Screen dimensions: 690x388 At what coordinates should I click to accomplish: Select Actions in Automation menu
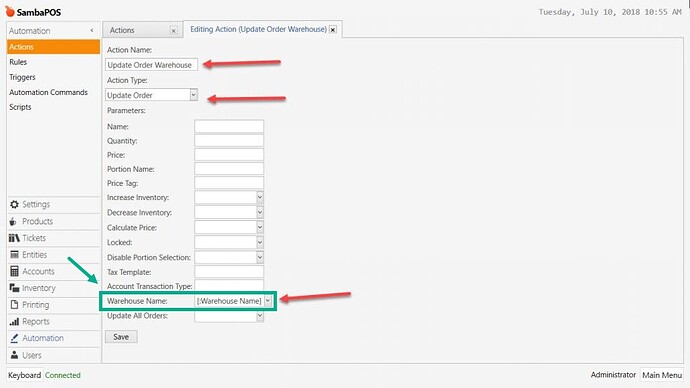pyautogui.click(x=53, y=47)
